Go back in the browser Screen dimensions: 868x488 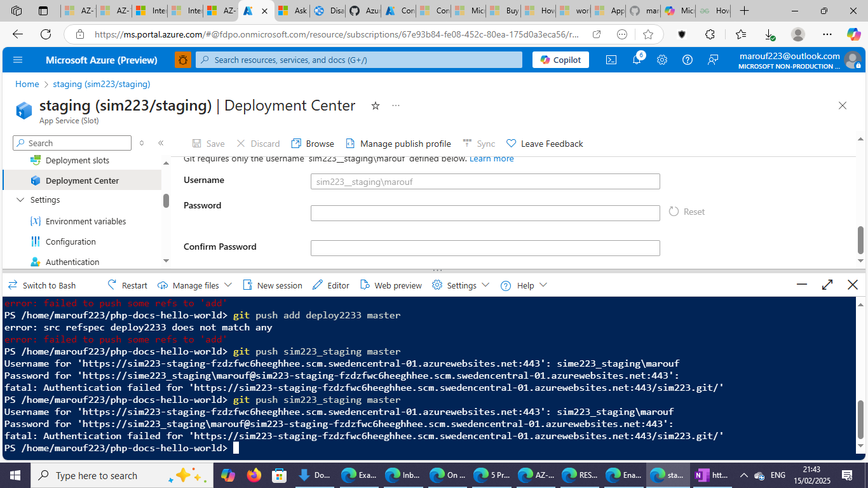18,34
